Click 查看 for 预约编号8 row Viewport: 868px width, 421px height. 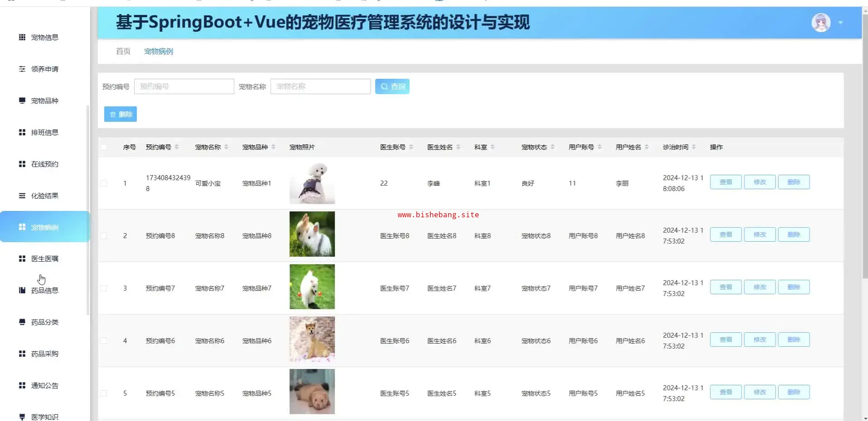coord(726,234)
